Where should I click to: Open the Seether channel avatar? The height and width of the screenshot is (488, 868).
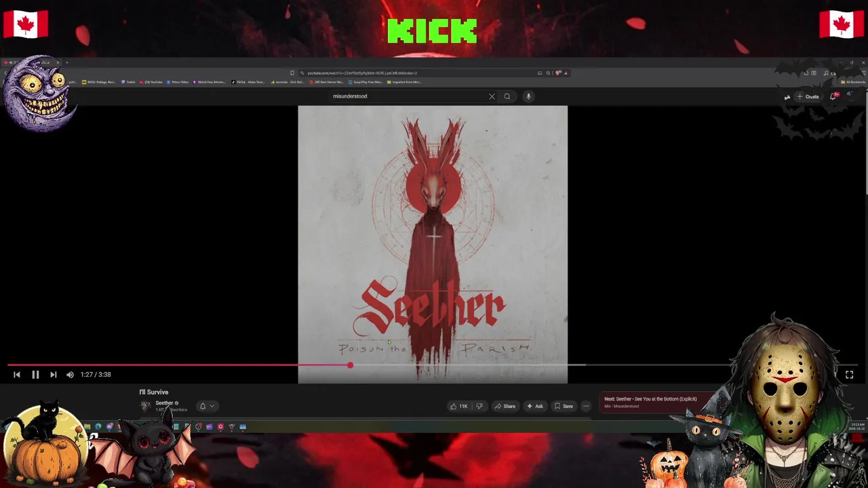pos(145,406)
